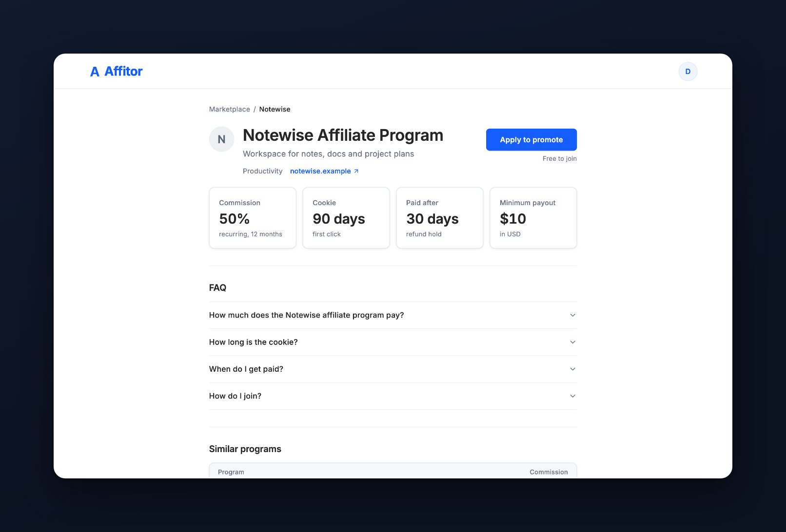Click 'Workspace for notes, docs and project plans'
Screen dimensions: 786x532
(x=328, y=154)
